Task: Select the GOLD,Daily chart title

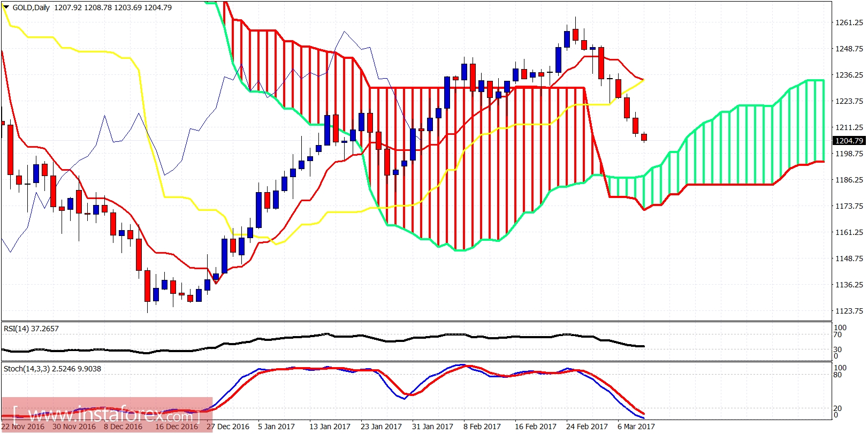Action: coord(31,7)
